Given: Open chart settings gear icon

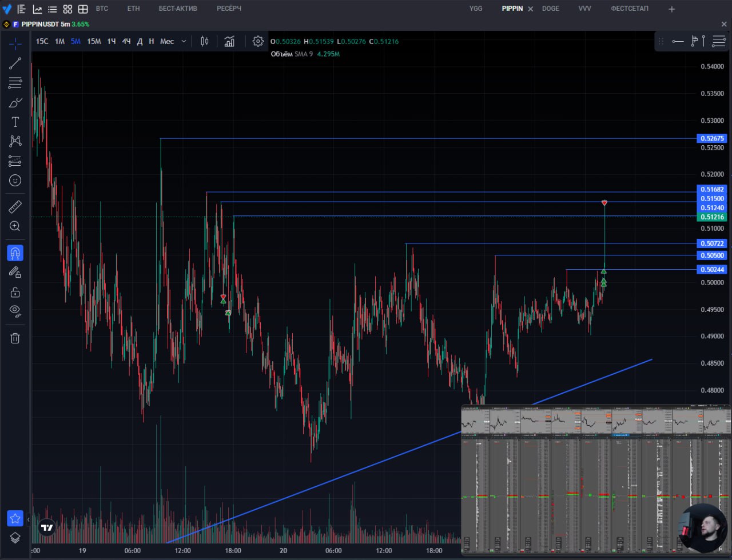Looking at the screenshot, I should coord(258,41).
